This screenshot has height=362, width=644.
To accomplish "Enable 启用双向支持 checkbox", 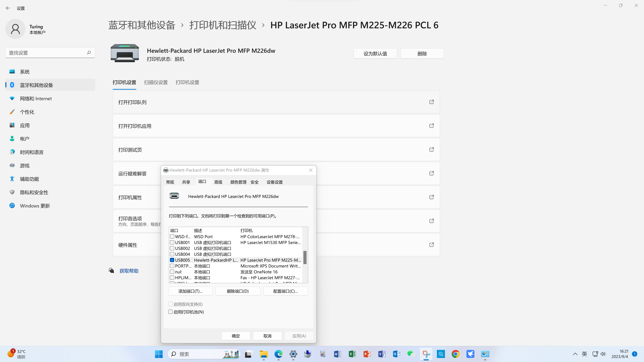I will click(171, 304).
